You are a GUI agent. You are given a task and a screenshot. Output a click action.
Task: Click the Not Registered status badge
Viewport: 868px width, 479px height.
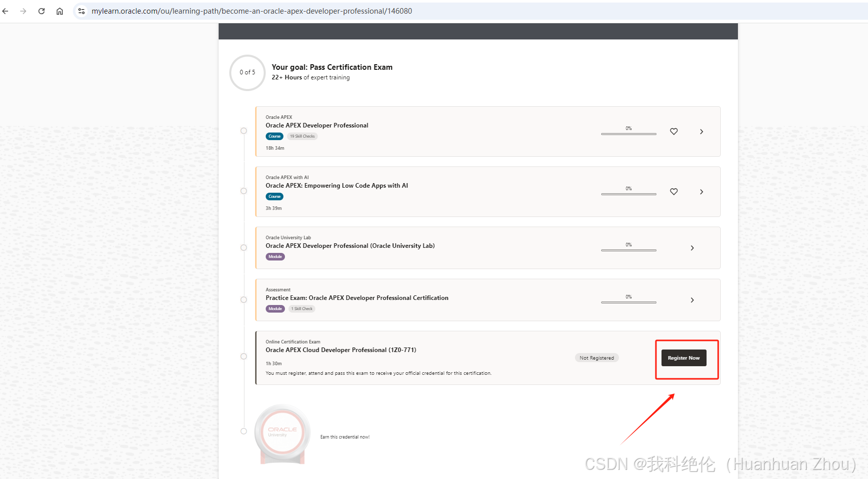(x=597, y=358)
